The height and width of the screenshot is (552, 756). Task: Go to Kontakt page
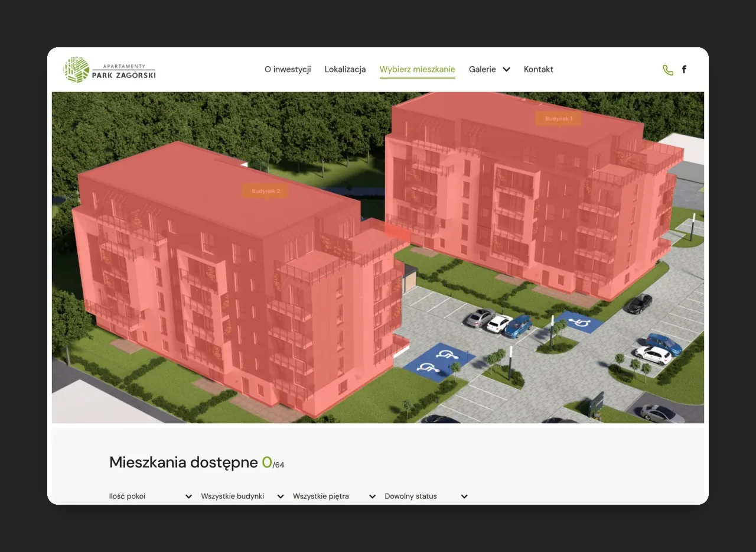point(539,69)
